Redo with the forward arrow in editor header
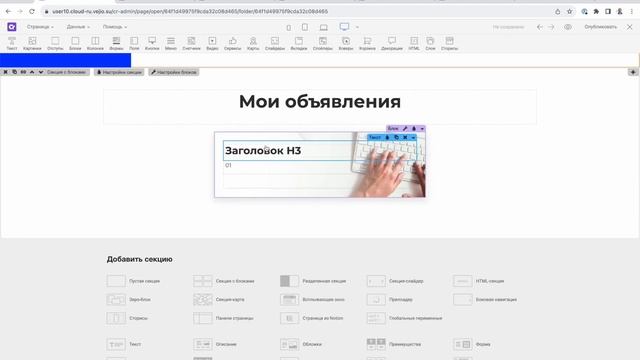Viewport: 640px width, 360px height. pos(551,27)
